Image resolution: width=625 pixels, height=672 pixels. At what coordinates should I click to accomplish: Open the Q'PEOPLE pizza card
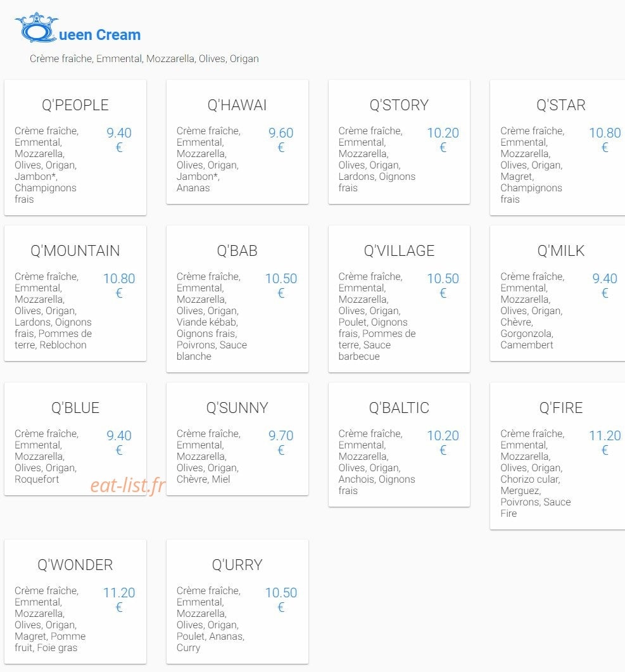pos(75,148)
